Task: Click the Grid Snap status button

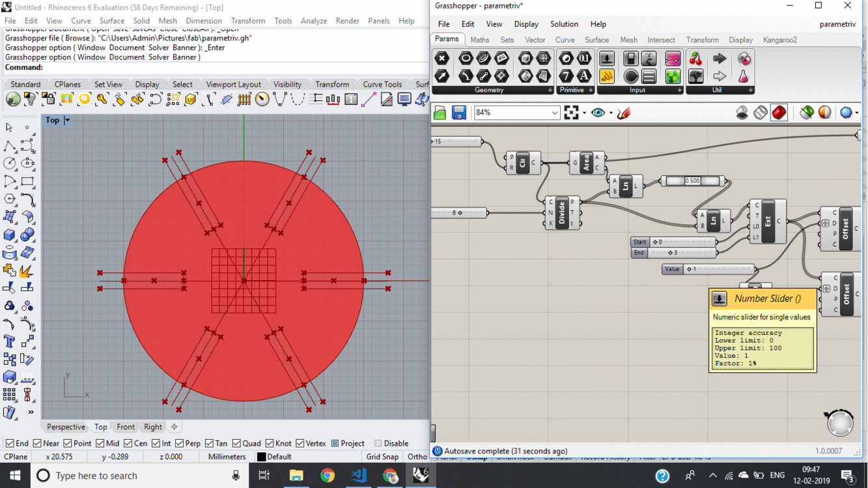Action: pos(382,457)
